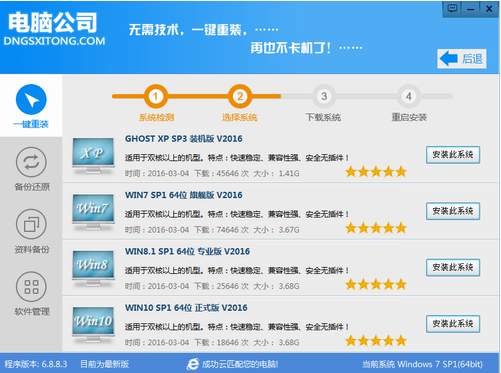Click step 1 系统检测 circle
This screenshot has height=373, width=501.
156,96
